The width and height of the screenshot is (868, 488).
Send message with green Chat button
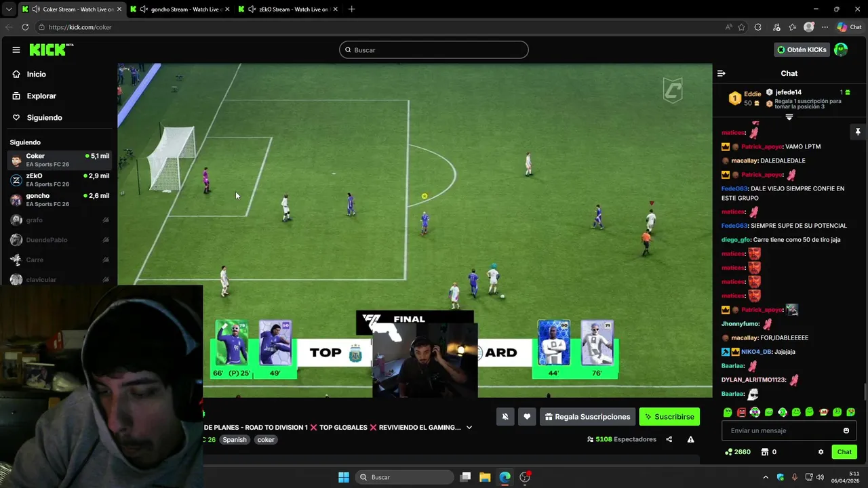click(x=844, y=452)
